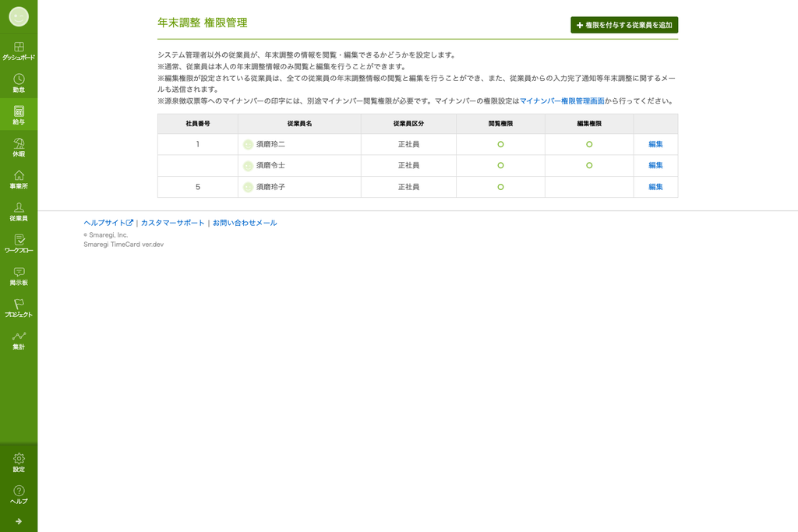The width and height of the screenshot is (798, 532).
Task: Open the カスタマーサポート footer link
Action: (172, 223)
